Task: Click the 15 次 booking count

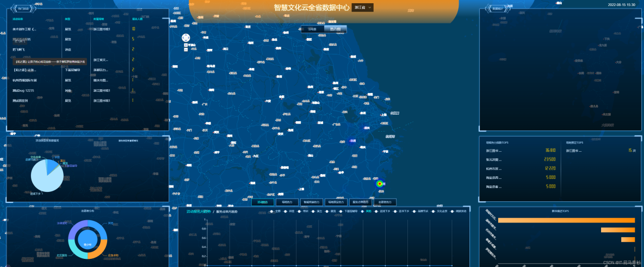Action: [x=632, y=151]
